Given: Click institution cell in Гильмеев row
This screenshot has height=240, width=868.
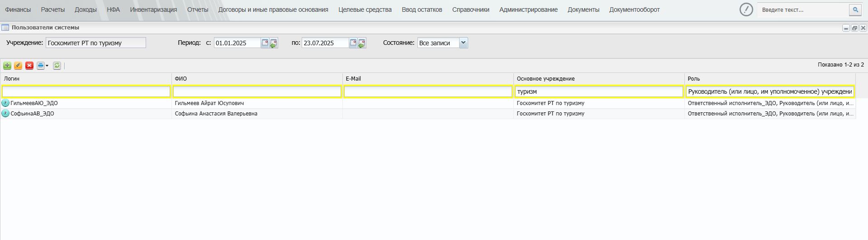Looking at the screenshot, I should [x=599, y=103].
